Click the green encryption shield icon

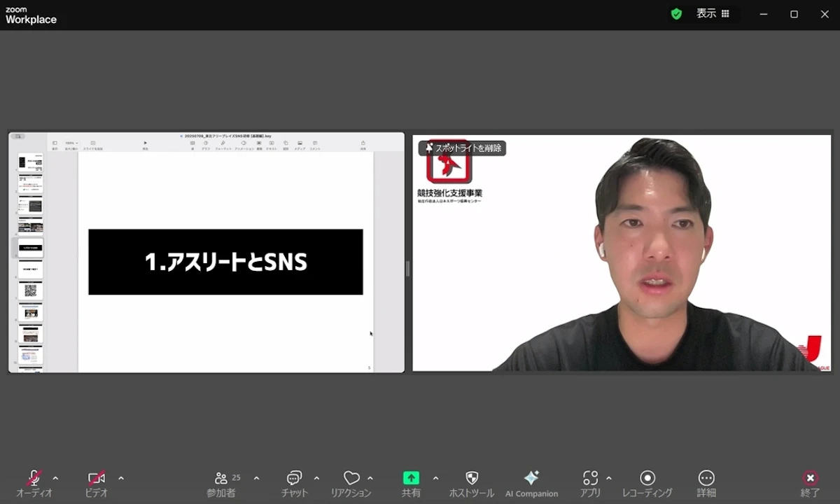tap(676, 14)
